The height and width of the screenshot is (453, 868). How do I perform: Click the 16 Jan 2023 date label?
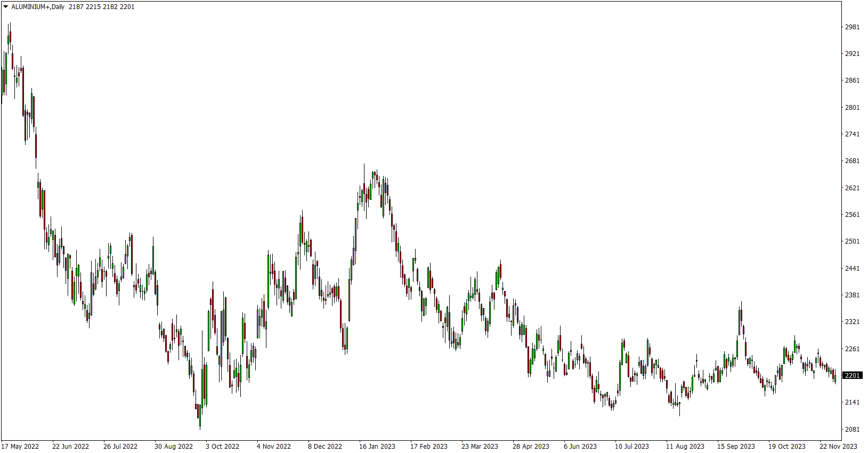point(377,447)
